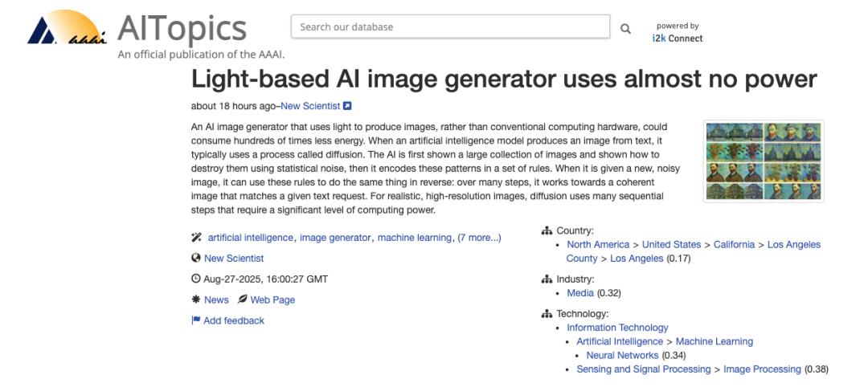868x387 pixels.
Task: Click the hierarchy icon next to Technology
Action: tap(547, 314)
